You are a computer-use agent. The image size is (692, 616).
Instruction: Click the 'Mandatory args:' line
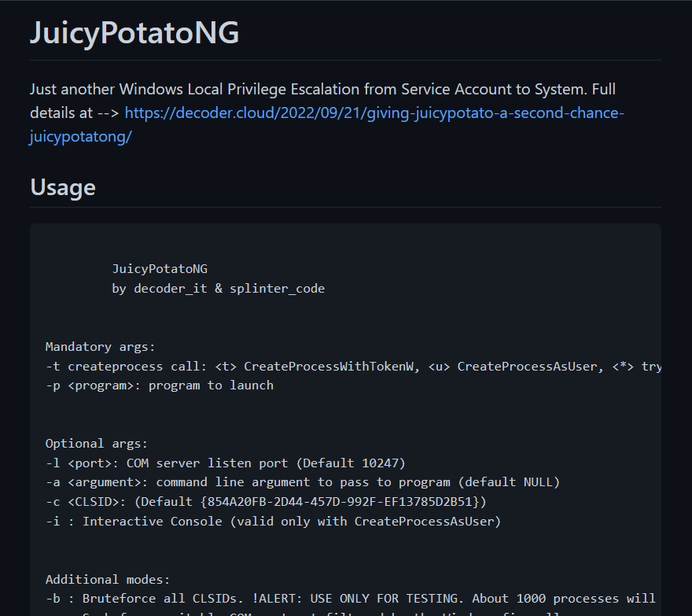click(x=100, y=347)
